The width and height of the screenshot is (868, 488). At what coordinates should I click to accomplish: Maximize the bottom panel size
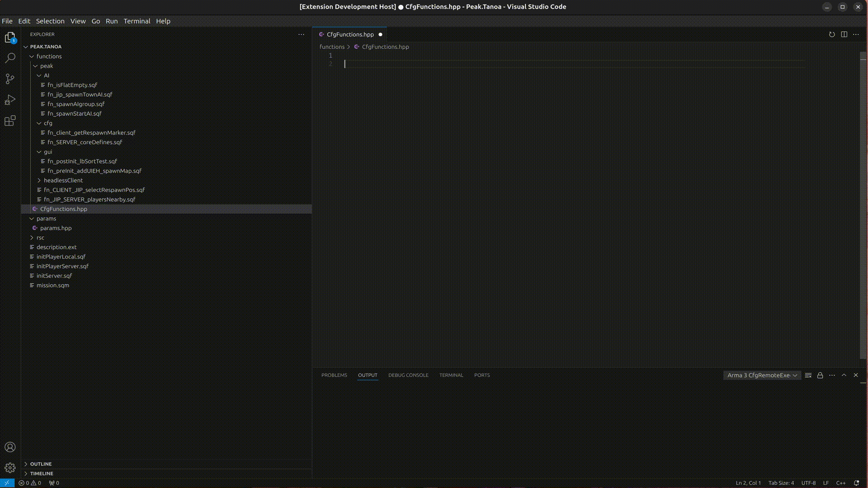coord(844,375)
